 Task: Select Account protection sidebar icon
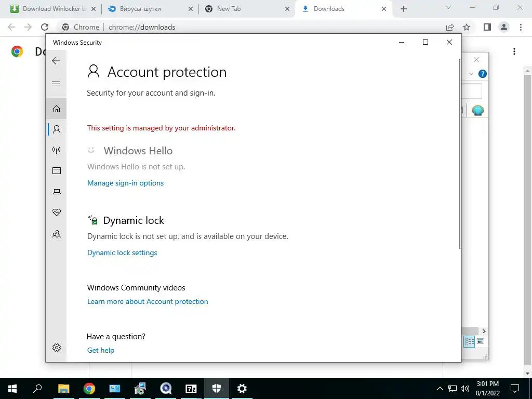57,129
